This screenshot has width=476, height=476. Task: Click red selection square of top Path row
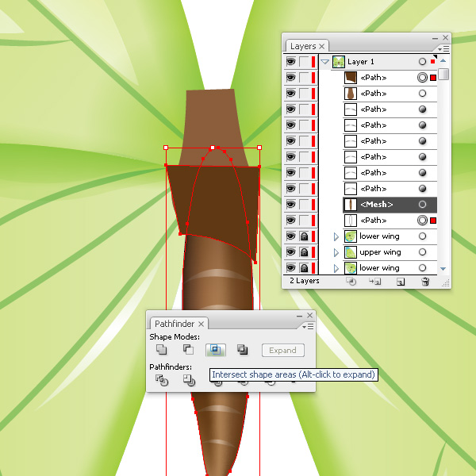(433, 78)
